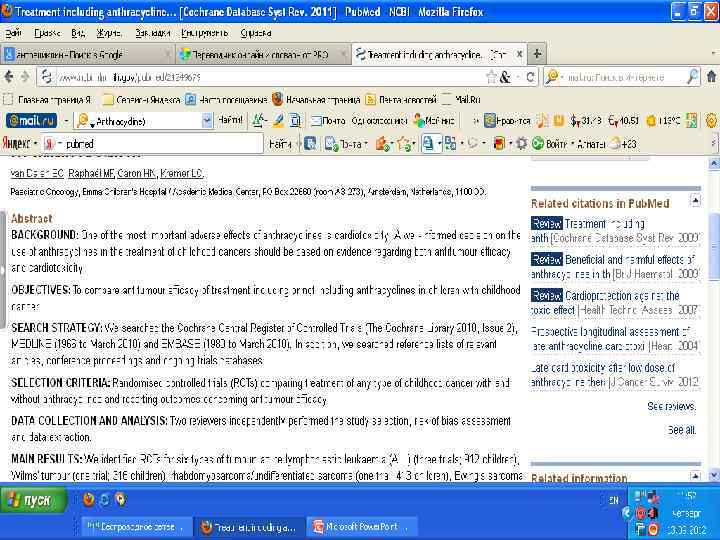Open author link Kremer LC

[x=182, y=174]
